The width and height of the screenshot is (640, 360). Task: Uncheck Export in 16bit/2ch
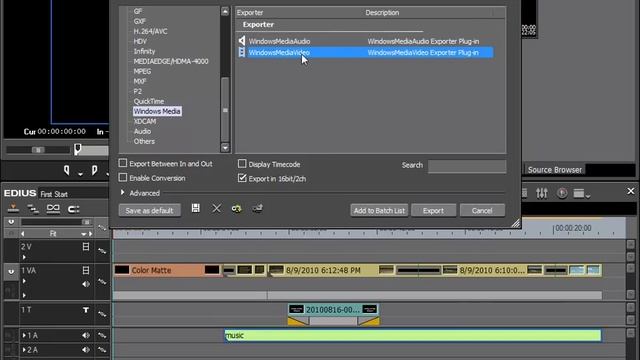(242, 178)
